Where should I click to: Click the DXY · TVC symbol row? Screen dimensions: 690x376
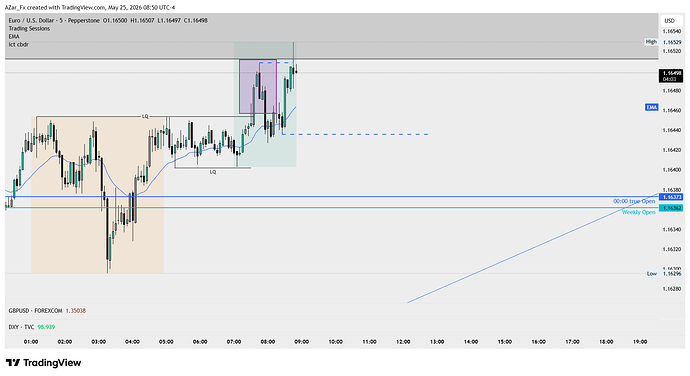coord(32,327)
